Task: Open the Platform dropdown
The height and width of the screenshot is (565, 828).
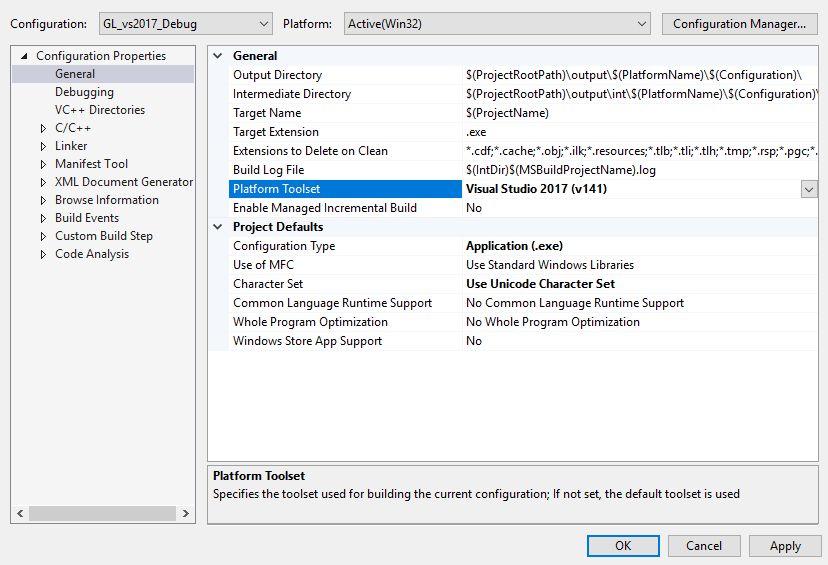Action: (641, 24)
